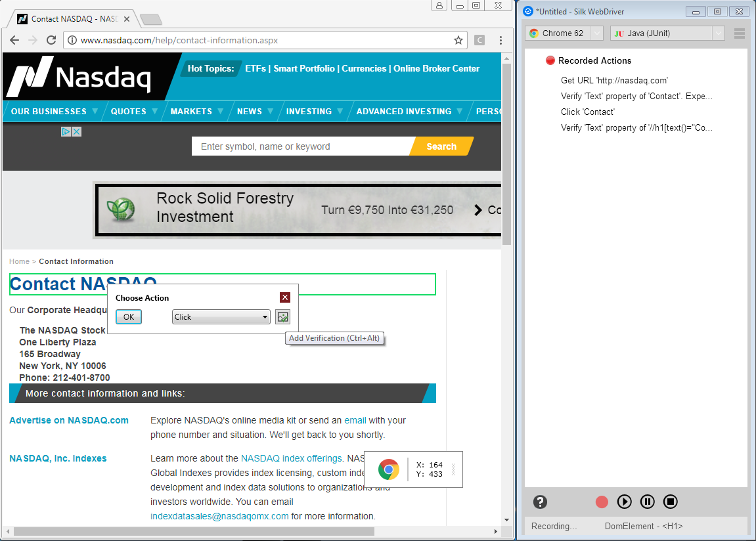The width and height of the screenshot is (756, 541).
Task: Click the drag handle on coordinates overlay
Action: click(453, 469)
